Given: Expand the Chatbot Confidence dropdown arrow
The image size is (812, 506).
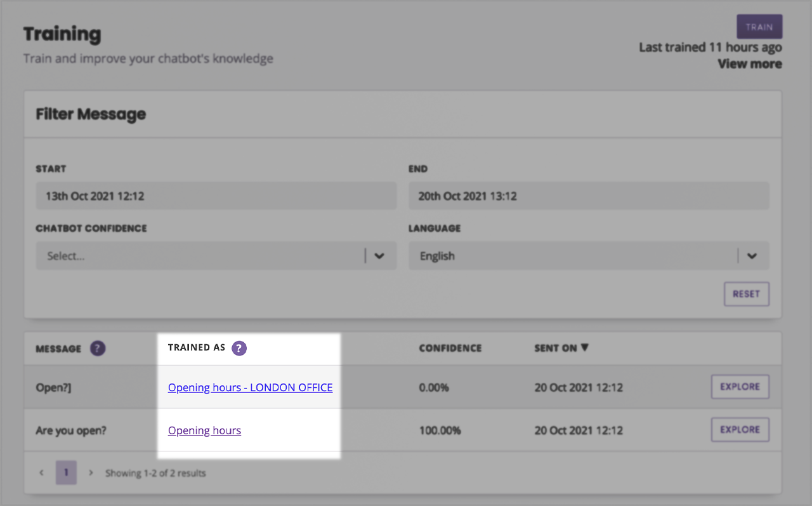Looking at the screenshot, I should point(379,256).
